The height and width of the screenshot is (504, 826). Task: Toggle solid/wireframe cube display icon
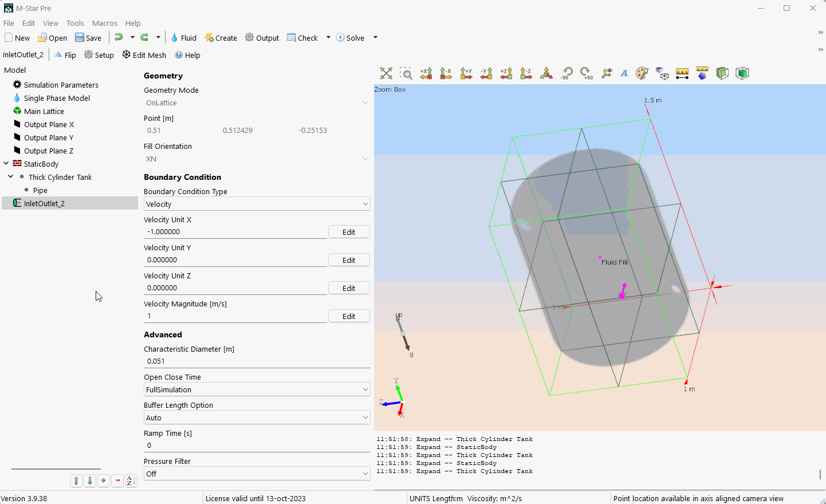[662, 73]
